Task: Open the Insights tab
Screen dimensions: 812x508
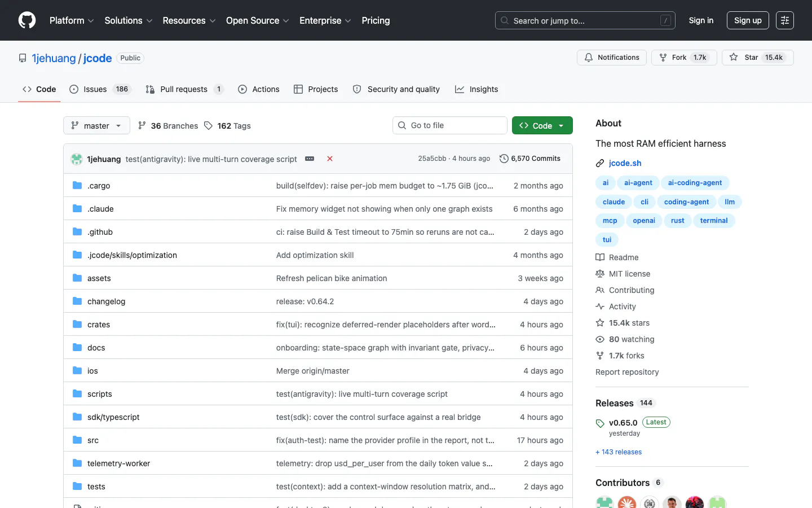Action: click(476, 89)
